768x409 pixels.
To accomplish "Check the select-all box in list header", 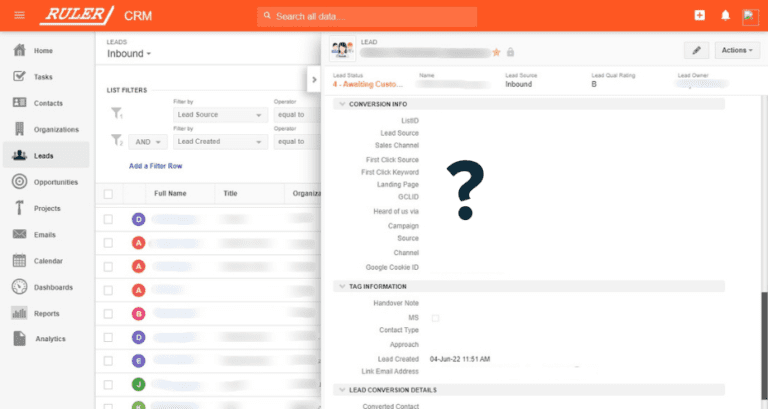I will coord(108,194).
